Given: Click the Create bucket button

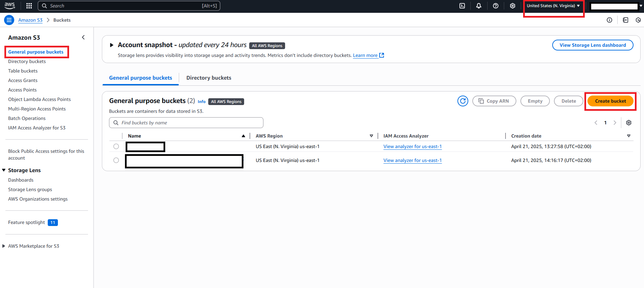Looking at the screenshot, I should click(610, 101).
